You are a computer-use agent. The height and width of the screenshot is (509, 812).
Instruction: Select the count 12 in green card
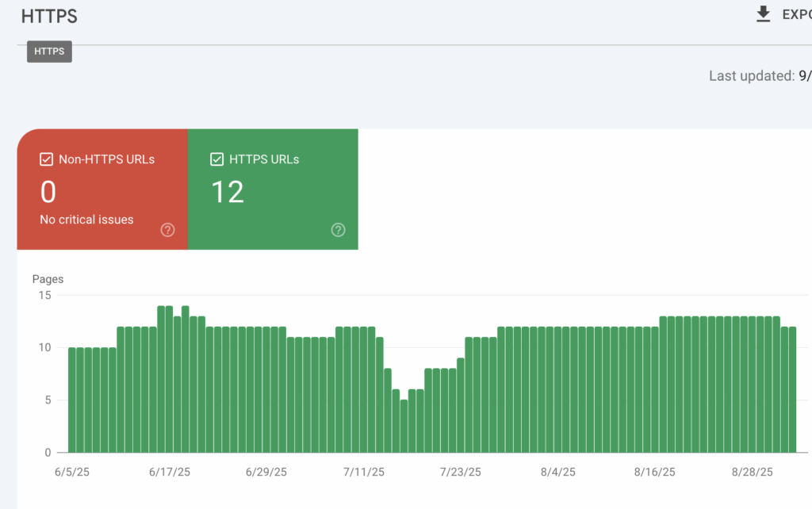(x=228, y=192)
